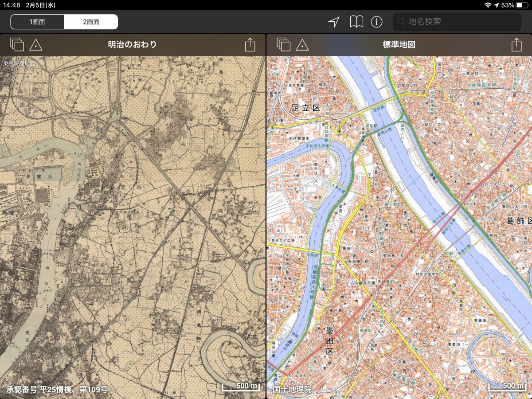
Task: Select the 2画面 split view segment
Action: coord(91,22)
